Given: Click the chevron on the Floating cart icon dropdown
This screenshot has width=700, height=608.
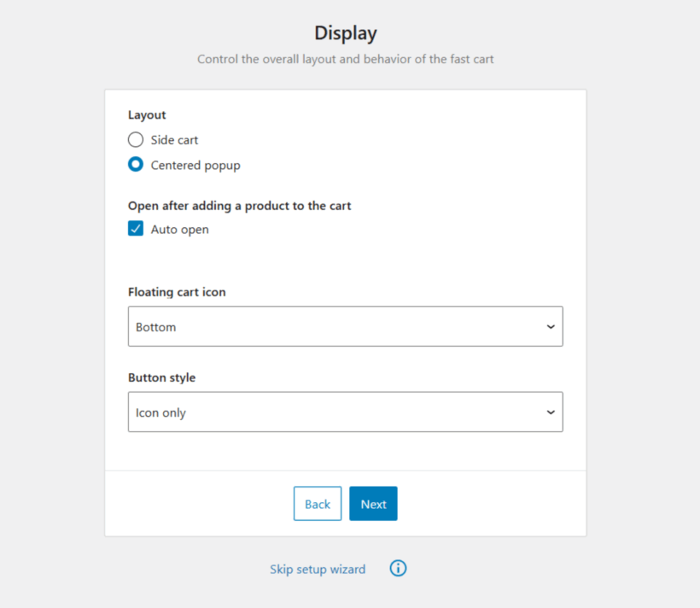Looking at the screenshot, I should pos(551,326).
